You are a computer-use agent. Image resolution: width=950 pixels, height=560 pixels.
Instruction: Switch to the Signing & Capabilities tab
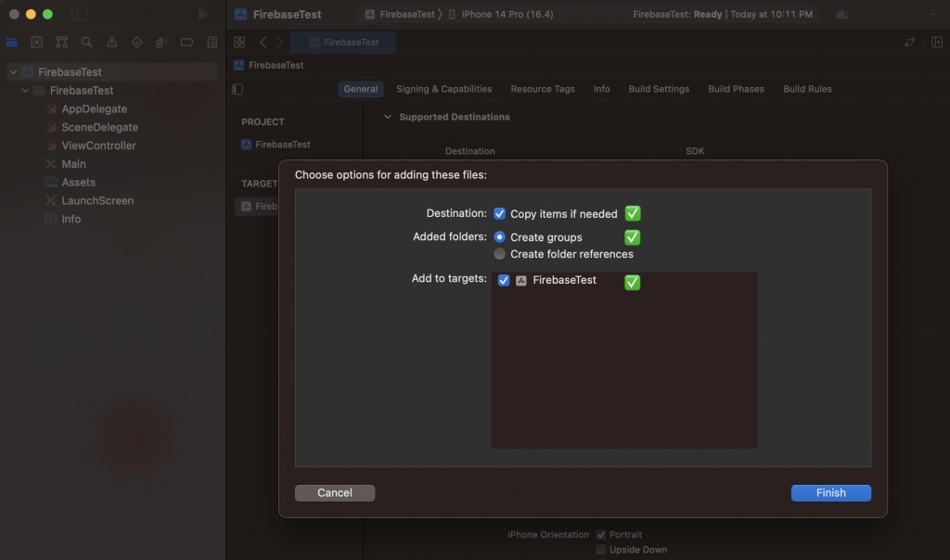click(x=444, y=89)
